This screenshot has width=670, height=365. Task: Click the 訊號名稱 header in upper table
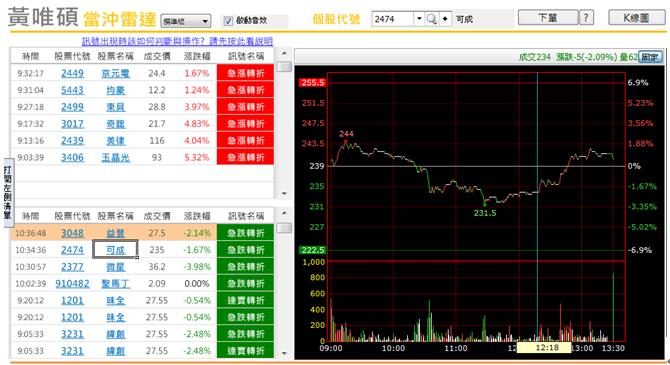click(x=246, y=56)
